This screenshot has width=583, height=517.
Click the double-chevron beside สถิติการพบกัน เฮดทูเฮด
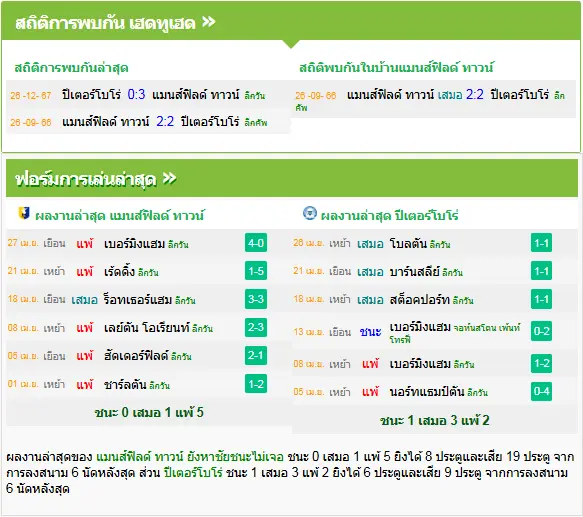[209, 22]
